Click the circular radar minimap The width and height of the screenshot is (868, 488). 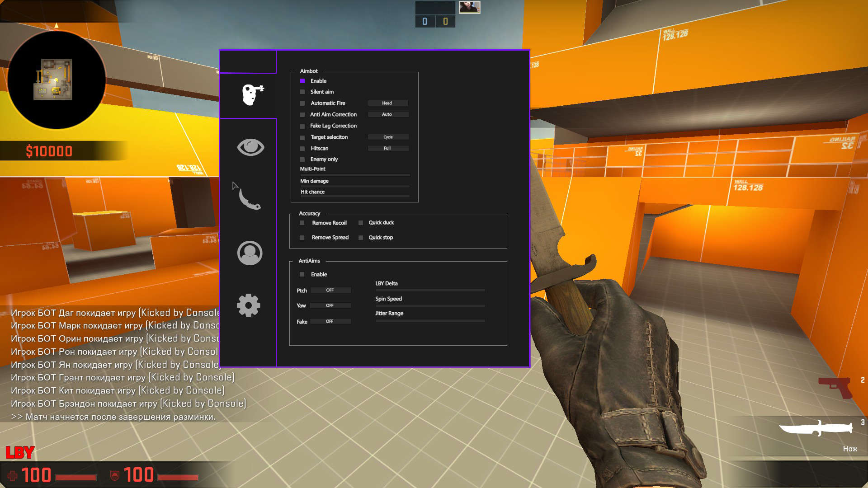pos(56,80)
